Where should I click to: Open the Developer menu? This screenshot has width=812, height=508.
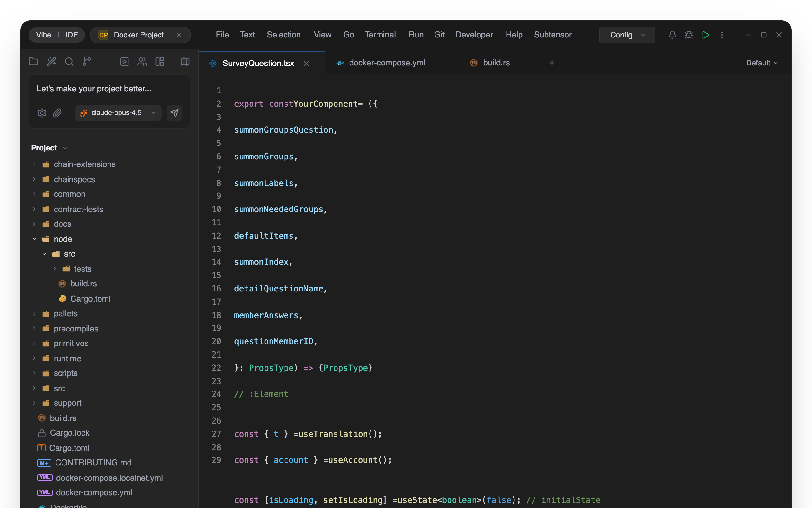click(474, 35)
